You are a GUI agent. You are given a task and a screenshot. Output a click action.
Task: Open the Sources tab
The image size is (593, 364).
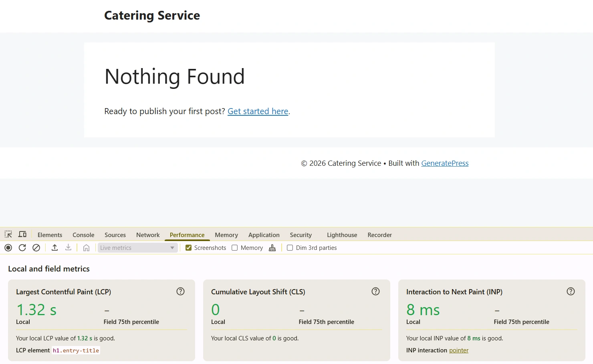(115, 235)
